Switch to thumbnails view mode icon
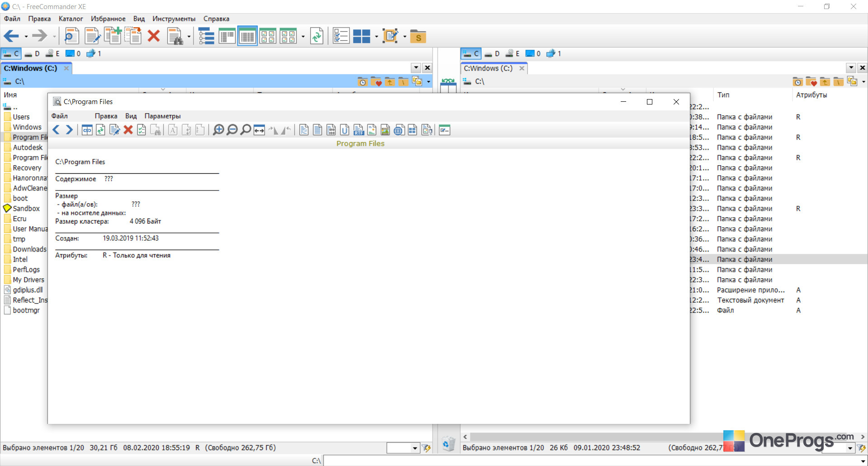This screenshot has height=466, width=868. point(268,36)
